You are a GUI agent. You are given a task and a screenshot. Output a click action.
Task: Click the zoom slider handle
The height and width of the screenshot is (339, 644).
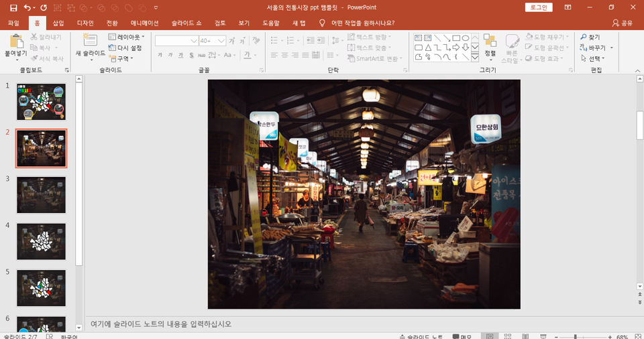[x=576, y=336]
